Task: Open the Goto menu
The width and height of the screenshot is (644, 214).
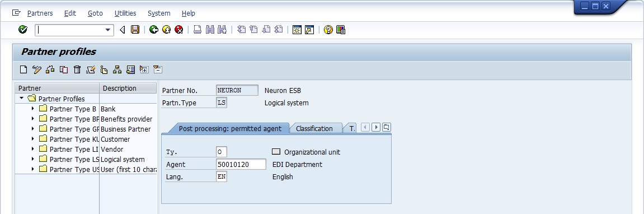Action: click(x=95, y=13)
